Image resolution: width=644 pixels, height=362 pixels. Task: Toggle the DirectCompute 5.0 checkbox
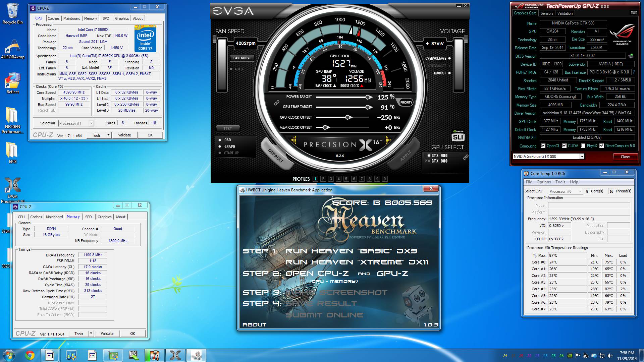click(x=602, y=146)
